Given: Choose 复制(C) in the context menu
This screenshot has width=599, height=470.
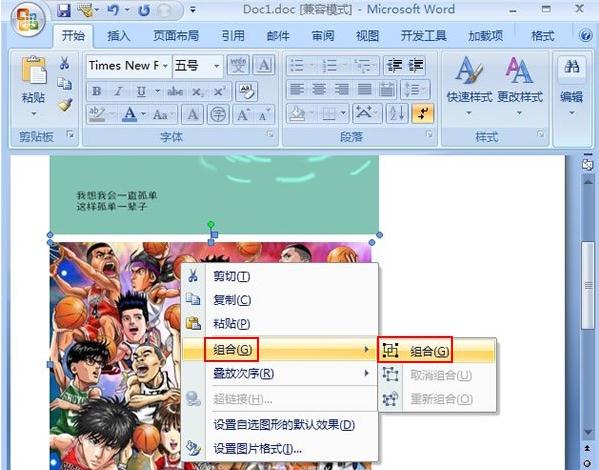Looking at the screenshot, I should coord(280,300).
